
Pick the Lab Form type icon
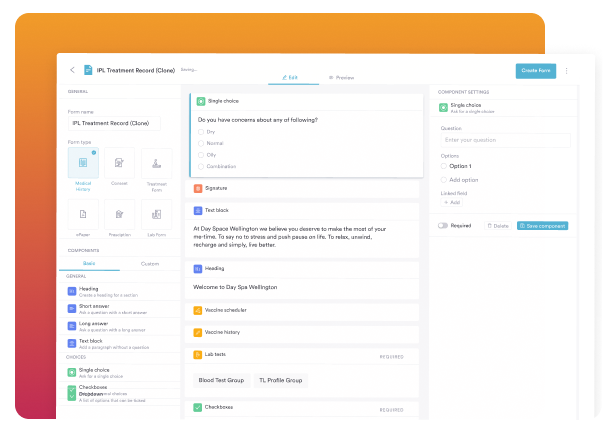pyautogui.click(x=155, y=214)
